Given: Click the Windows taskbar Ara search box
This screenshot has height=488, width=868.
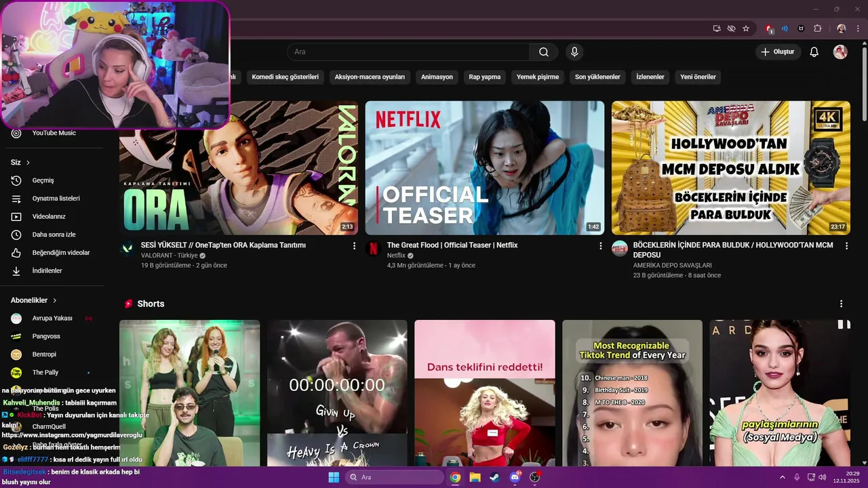Looking at the screenshot, I should 395,477.
